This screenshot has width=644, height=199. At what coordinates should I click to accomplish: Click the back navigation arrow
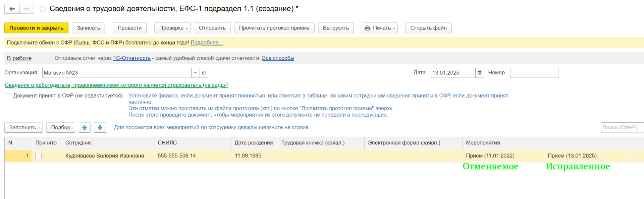pyautogui.click(x=12, y=9)
